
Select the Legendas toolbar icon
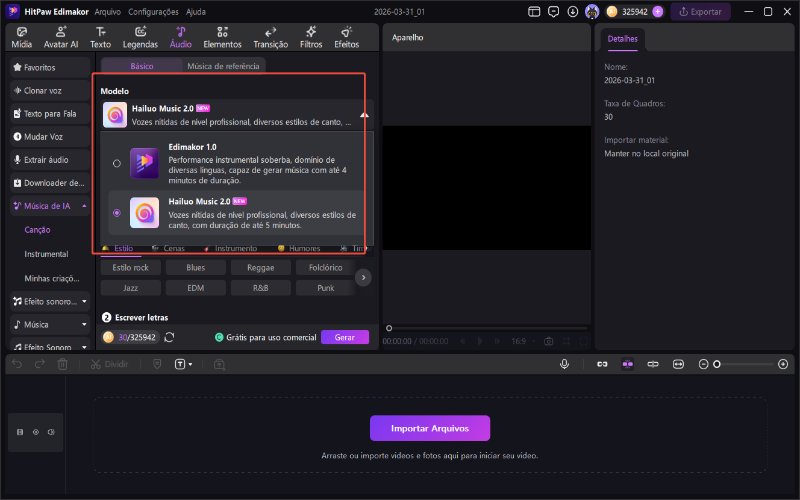tap(140, 38)
